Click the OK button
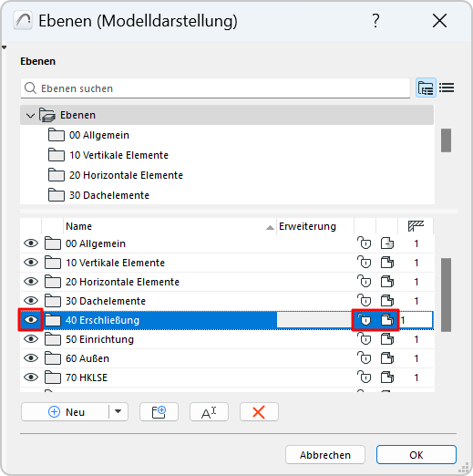This screenshot has width=473, height=476. click(x=416, y=455)
